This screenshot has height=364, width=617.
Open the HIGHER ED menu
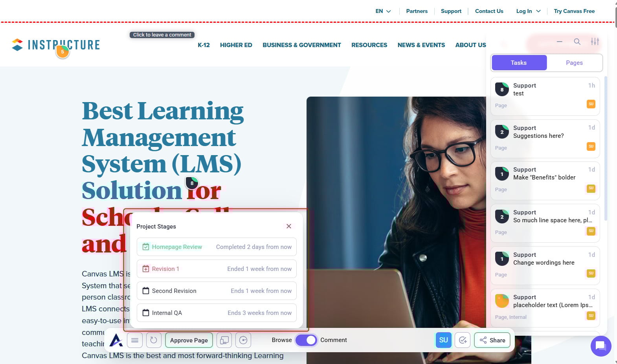(236, 45)
